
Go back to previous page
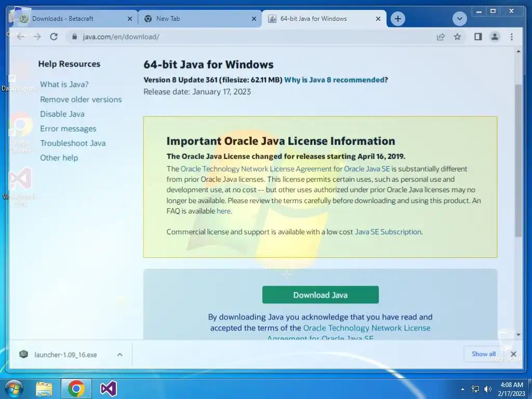pos(20,37)
